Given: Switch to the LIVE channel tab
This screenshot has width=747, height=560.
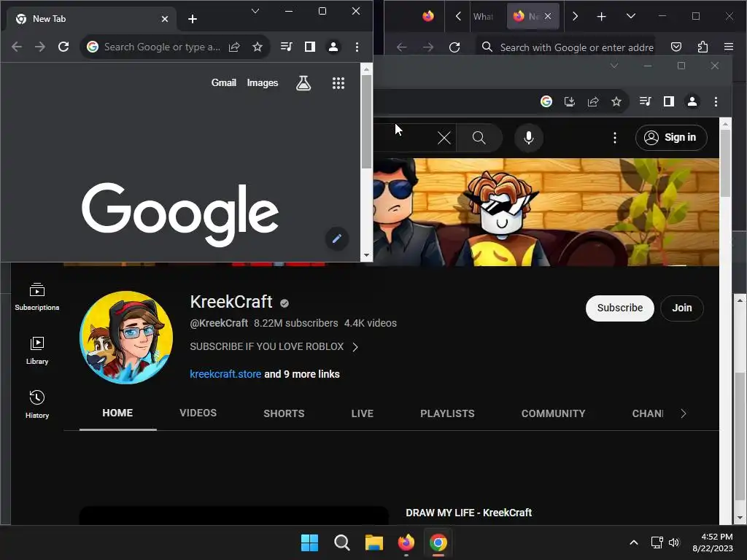Looking at the screenshot, I should point(363,413).
